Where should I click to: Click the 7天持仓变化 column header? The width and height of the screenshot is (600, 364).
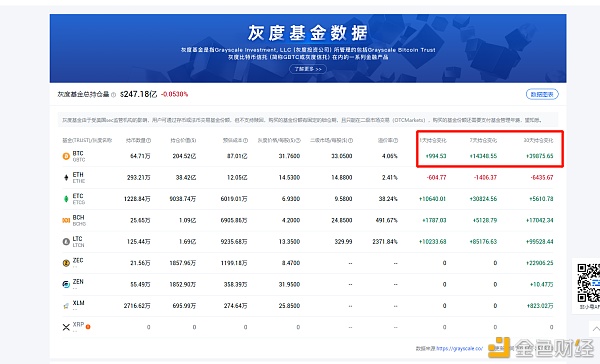pyautogui.click(x=483, y=140)
